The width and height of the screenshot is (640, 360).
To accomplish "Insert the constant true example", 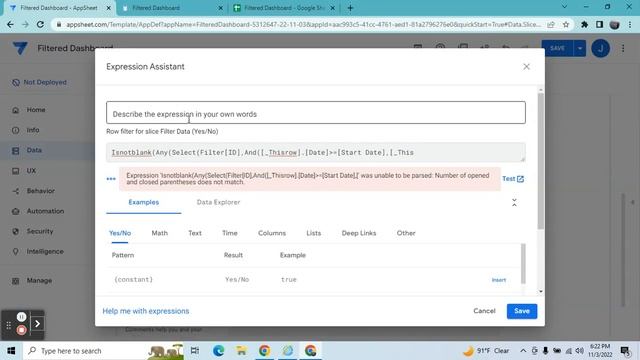I will pyautogui.click(x=498, y=280).
